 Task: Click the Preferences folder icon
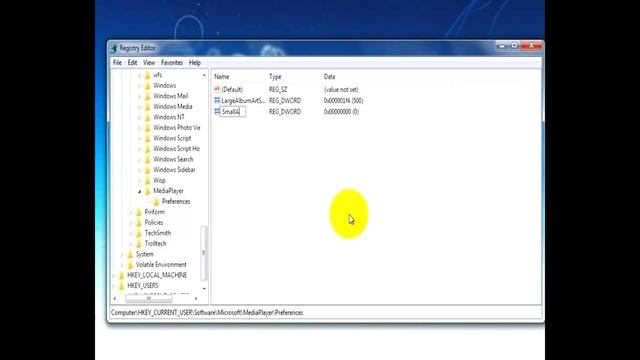click(x=156, y=202)
